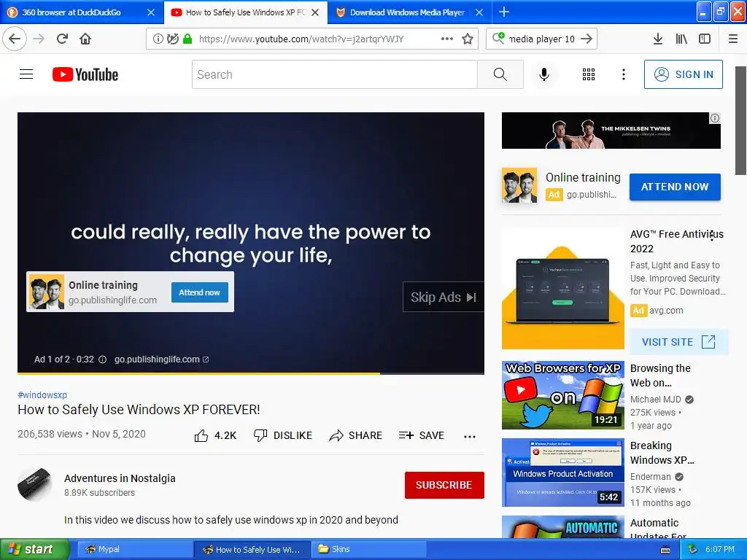Bookmark this page with the star icon
The width and height of the screenshot is (747, 560).
(x=468, y=39)
